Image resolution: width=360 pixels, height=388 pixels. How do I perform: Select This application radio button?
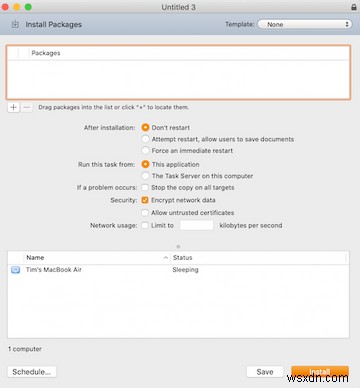(145, 164)
